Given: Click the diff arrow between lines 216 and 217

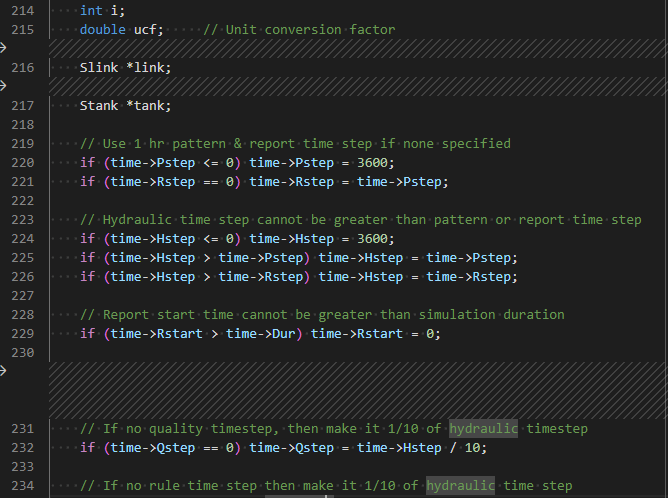Looking at the screenshot, I should point(3,86).
